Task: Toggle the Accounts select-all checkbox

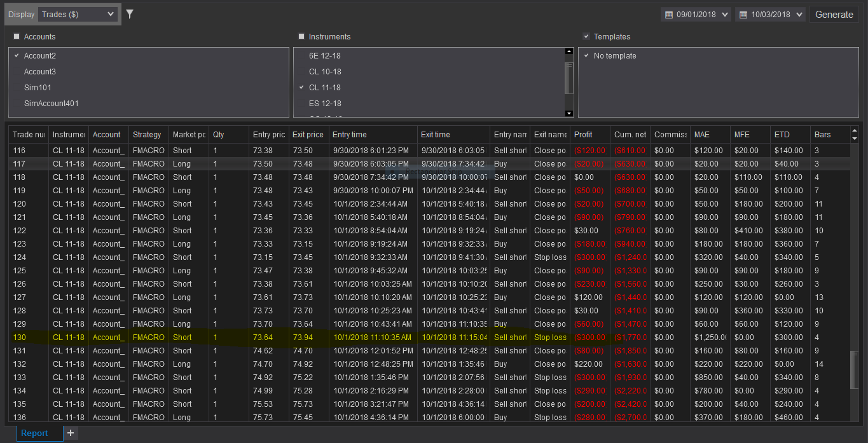Action: [17, 37]
